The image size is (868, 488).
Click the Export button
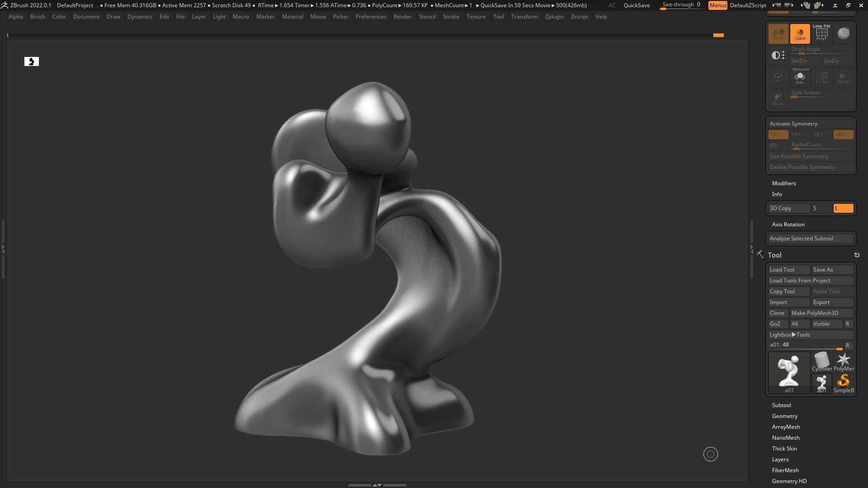click(x=832, y=302)
